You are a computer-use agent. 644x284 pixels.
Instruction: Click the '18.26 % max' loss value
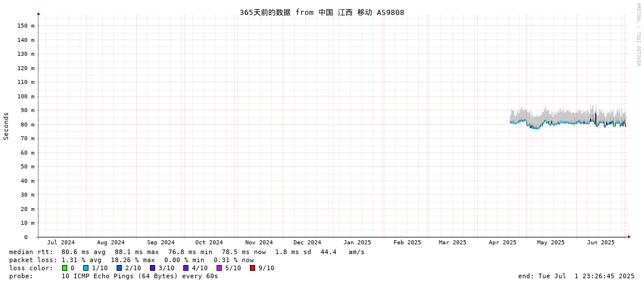tap(133, 260)
